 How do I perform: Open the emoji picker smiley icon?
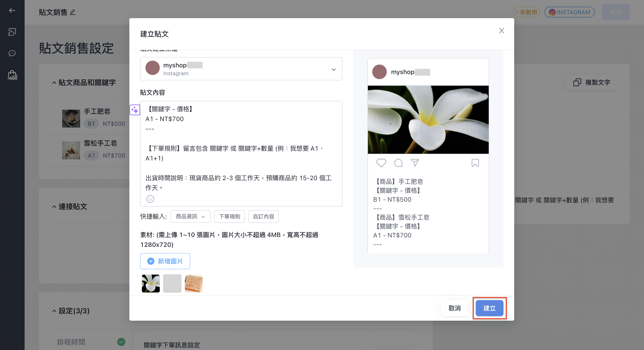pyautogui.click(x=150, y=199)
